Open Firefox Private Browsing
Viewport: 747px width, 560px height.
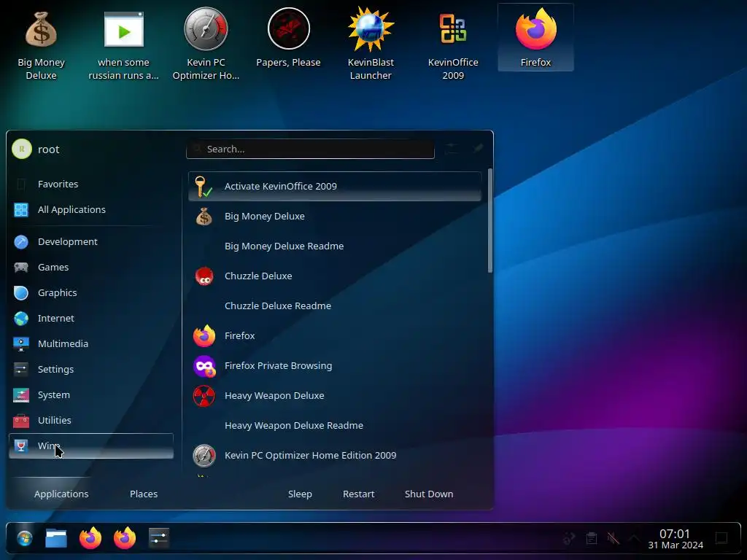click(x=334, y=366)
